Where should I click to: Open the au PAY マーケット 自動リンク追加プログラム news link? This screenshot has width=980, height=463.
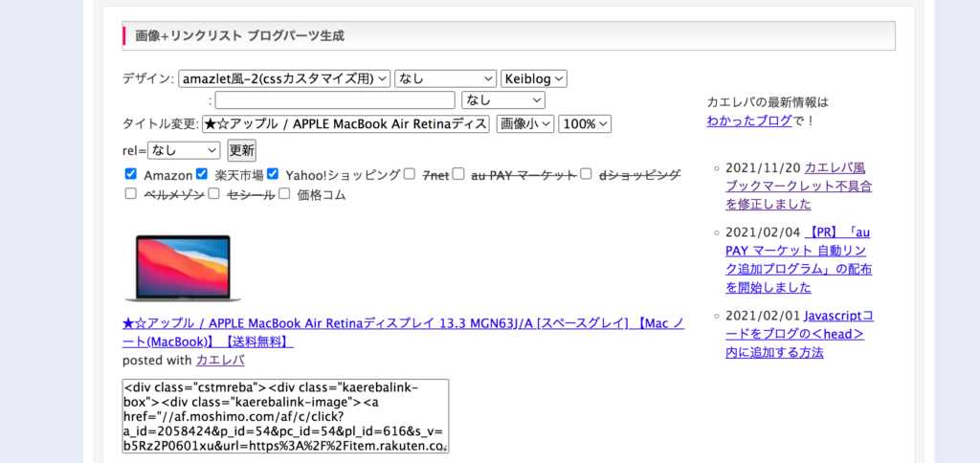(799, 260)
